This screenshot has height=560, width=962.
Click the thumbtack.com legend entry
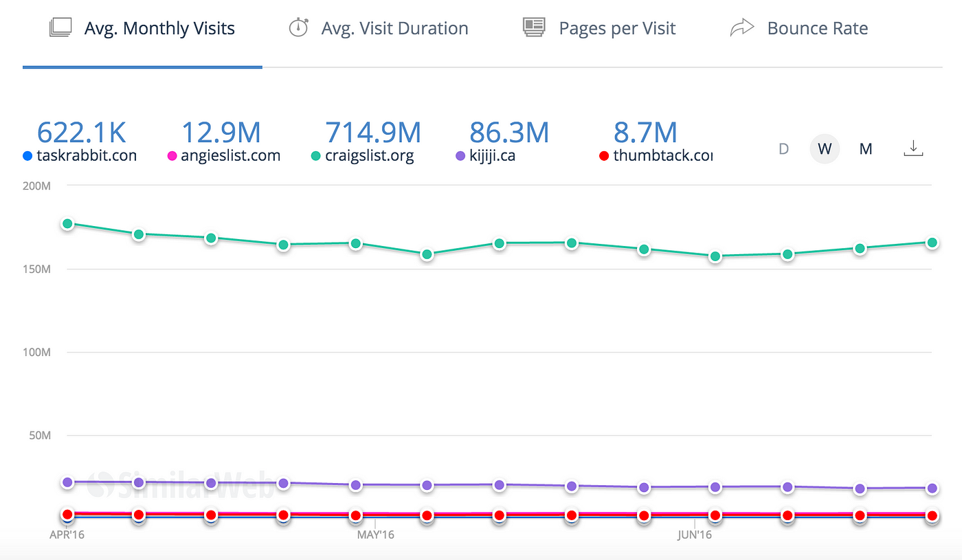(x=656, y=156)
